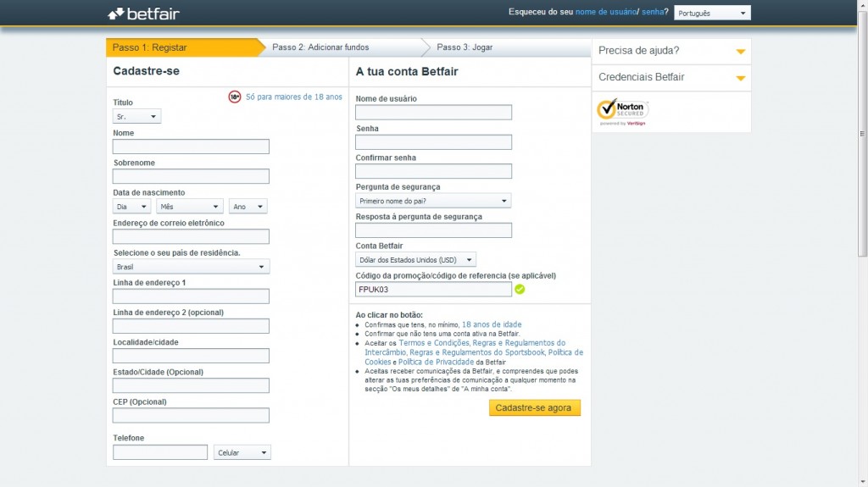Expand the Credenciais Betfair panel arrow
868x487 pixels.
coord(741,78)
